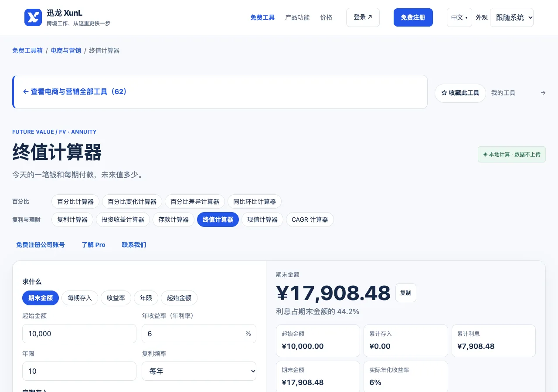This screenshot has height=392, width=558.
Task: Click the 年限 input field
Action: click(79, 371)
